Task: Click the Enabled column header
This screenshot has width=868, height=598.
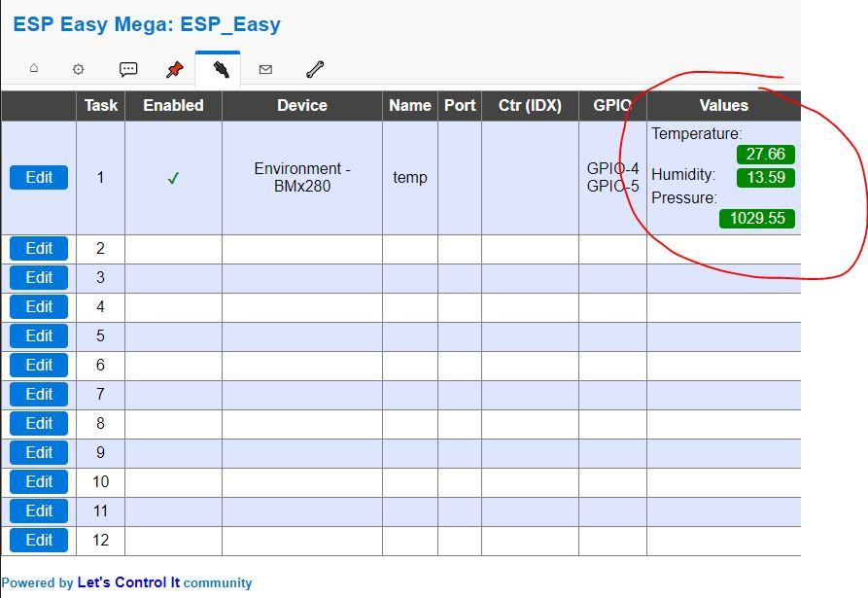Action: [173, 105]
